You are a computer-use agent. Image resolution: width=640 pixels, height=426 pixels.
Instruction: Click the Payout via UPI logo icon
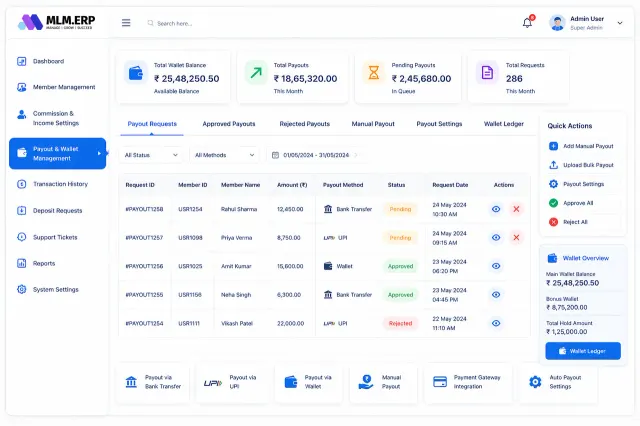pyautogui.click(x=213, y=383)
